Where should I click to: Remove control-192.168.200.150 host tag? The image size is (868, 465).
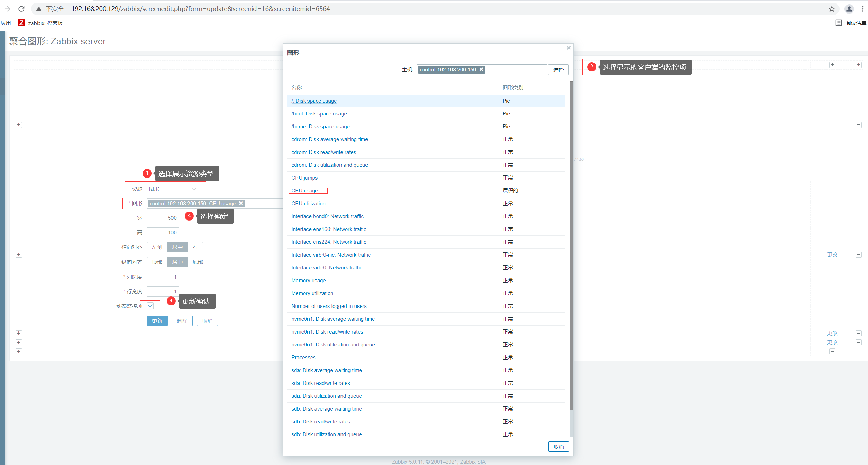coord(481,69)
